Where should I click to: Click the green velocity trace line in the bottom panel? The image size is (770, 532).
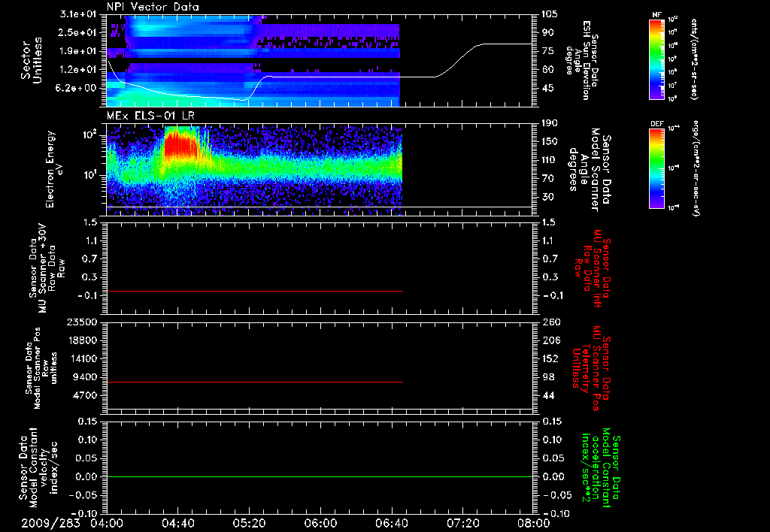pyautogui.click(x=320, y=476)
